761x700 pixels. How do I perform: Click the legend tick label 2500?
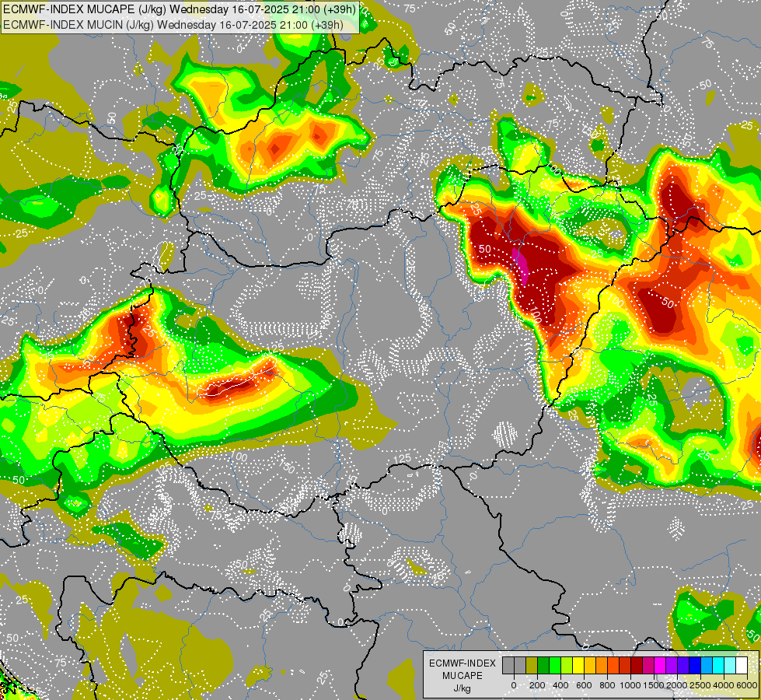700,685
